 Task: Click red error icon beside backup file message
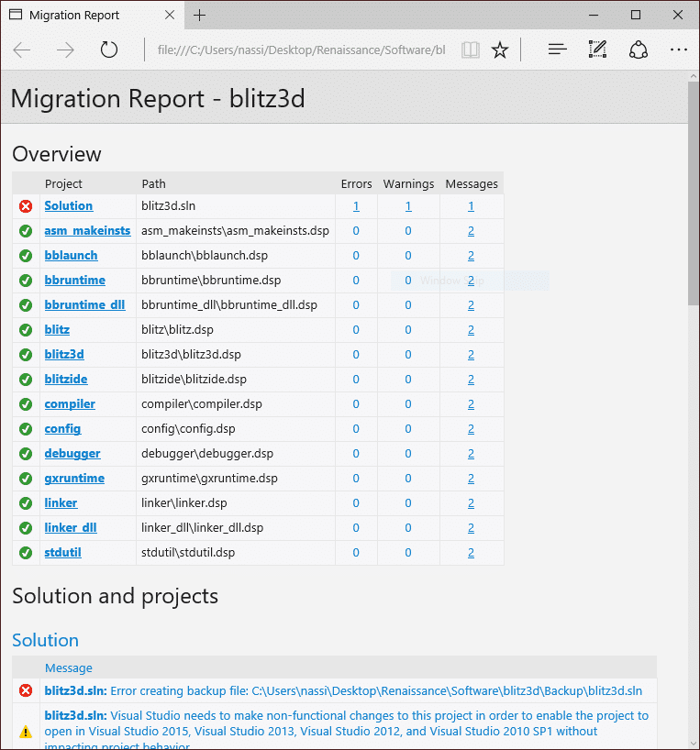(26, 690)
